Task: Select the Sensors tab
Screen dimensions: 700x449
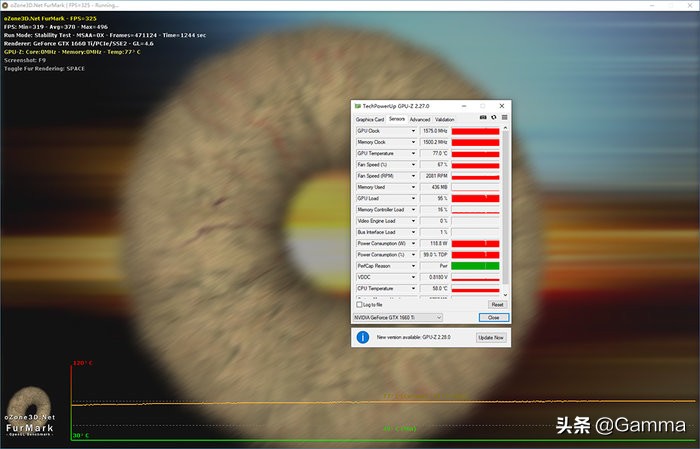Action: pos(397,119)
